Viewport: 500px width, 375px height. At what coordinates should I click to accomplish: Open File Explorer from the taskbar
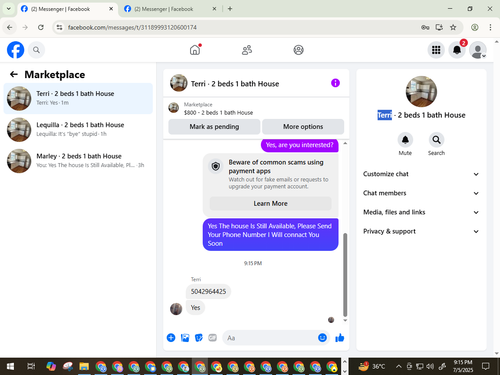point(84,367)
